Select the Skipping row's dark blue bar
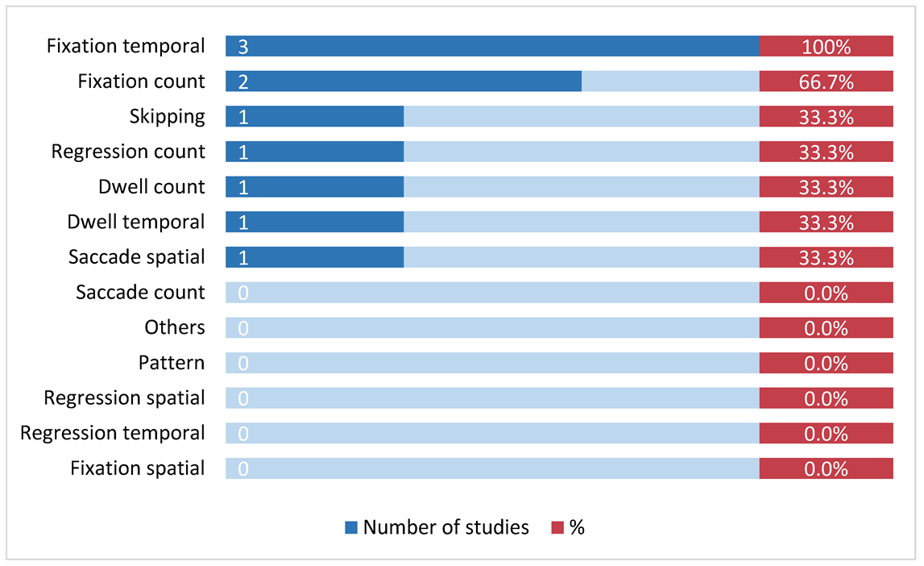The width and height of the screenshot is (924, 566). (314, 117)
